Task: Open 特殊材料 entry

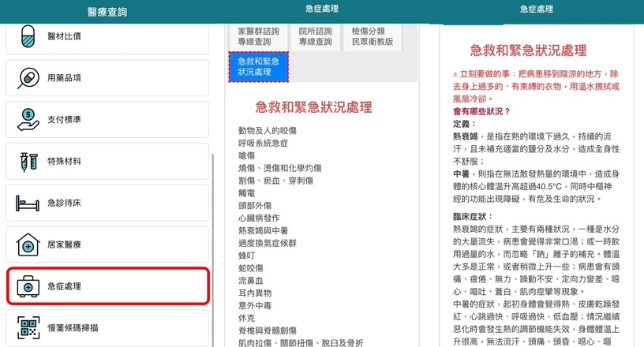Action: click(107, 162)
